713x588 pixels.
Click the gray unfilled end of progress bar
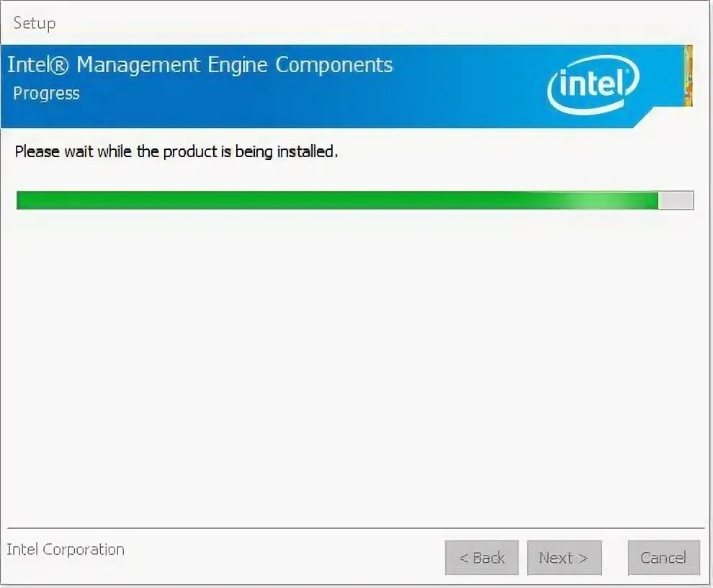pos(676,200)
